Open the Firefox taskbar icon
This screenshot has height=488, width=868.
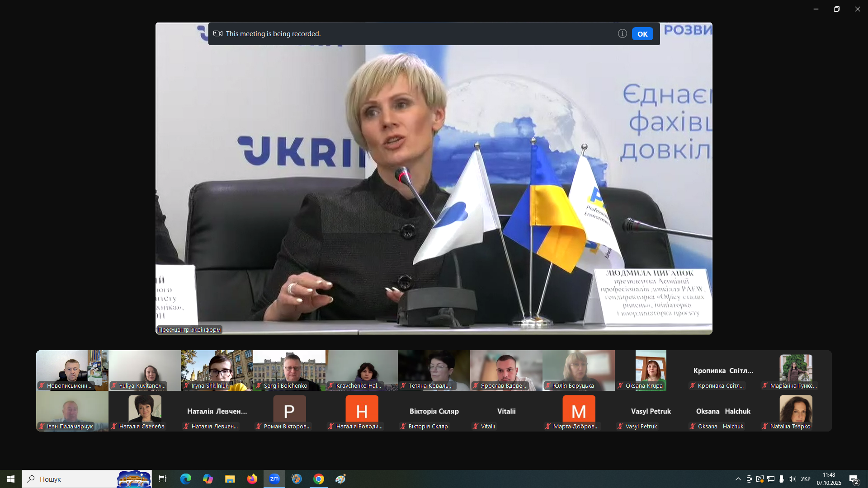252,479
